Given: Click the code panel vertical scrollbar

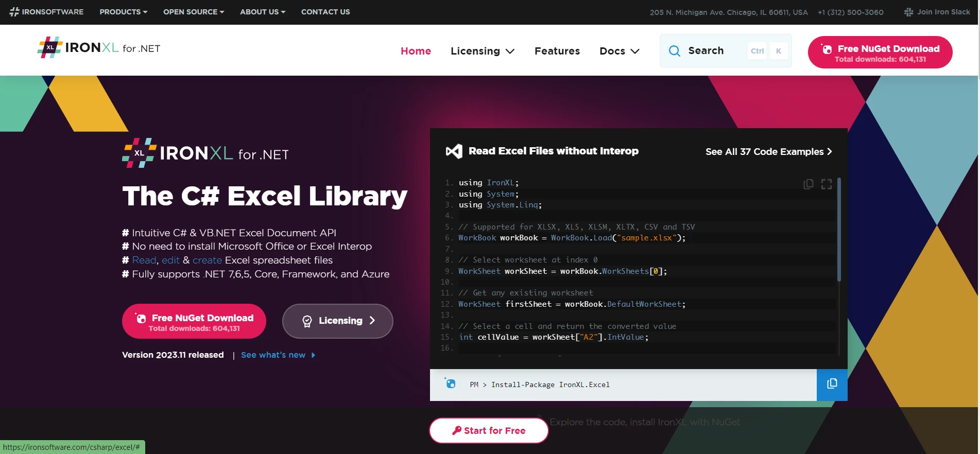Looking at the screenshot, I should pos(839,230).
